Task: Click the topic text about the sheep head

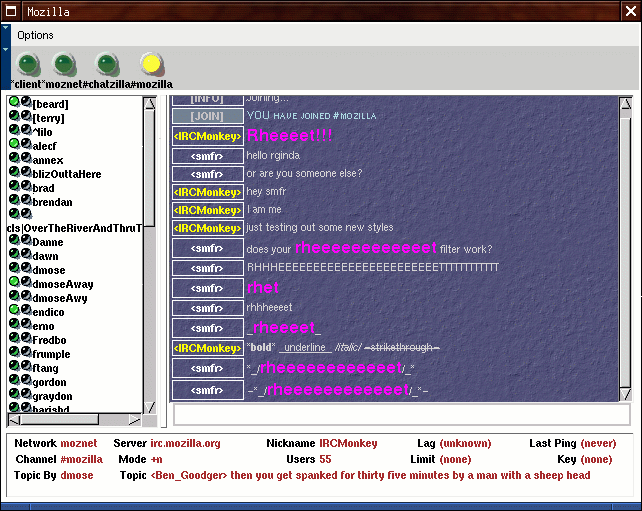Action: [x=371, y=475]
